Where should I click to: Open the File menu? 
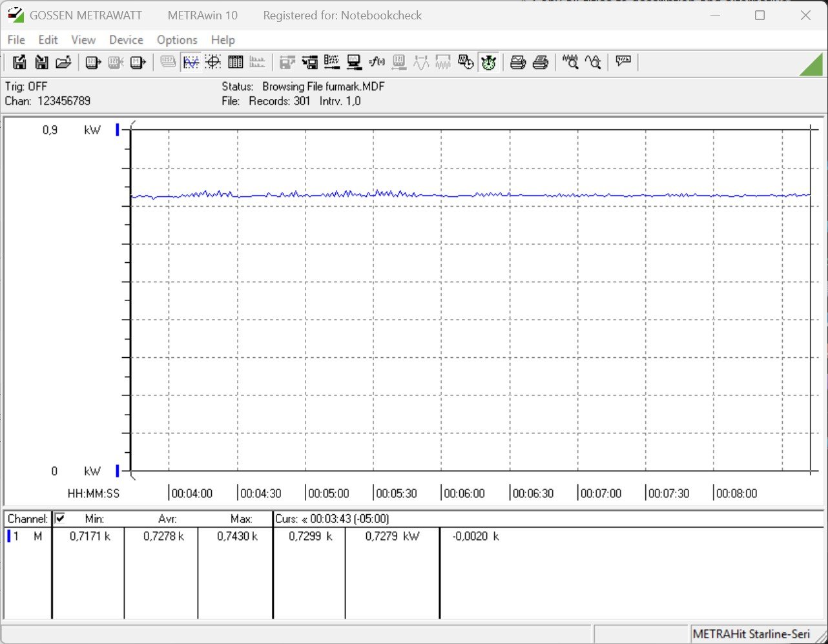(16, 40)
